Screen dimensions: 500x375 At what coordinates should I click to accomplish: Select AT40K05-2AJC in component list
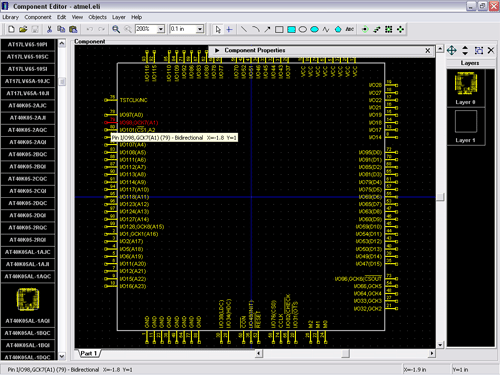point(28,106)
